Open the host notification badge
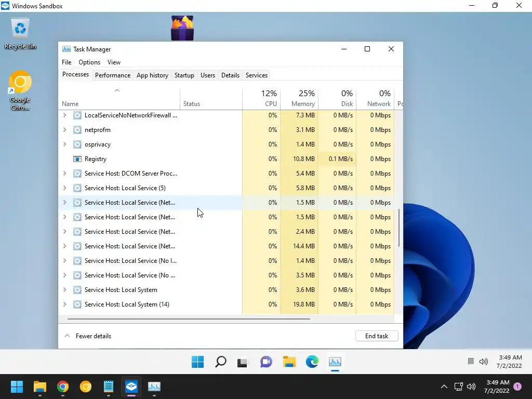 click(x=517, y=387)
